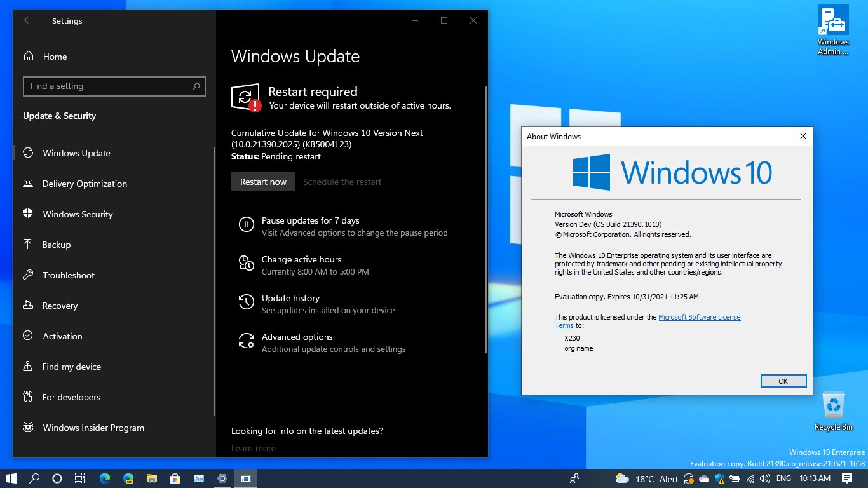This screenshot has width=868, height=488.
Task: Open taskbar Search
Action: click(x=35, y=478)
